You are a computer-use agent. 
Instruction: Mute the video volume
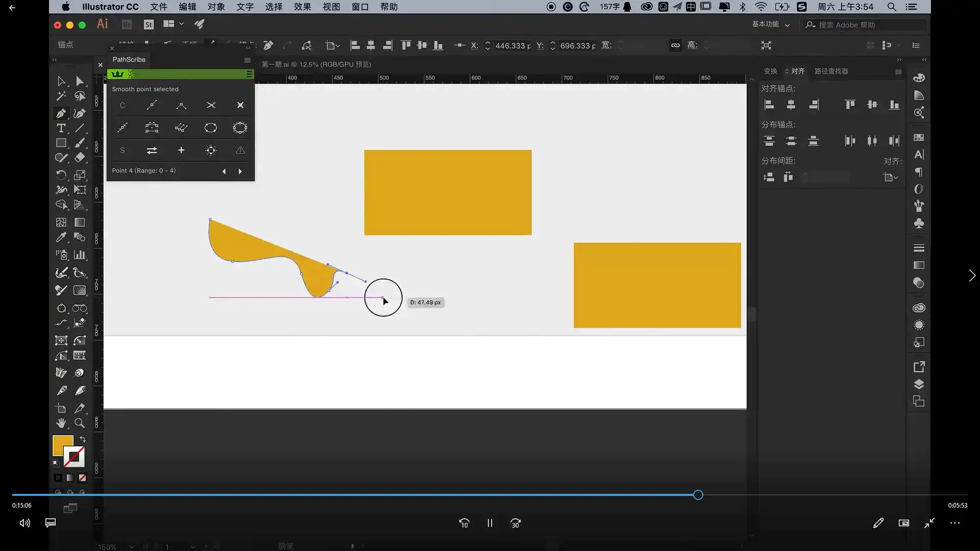point(24,523)
